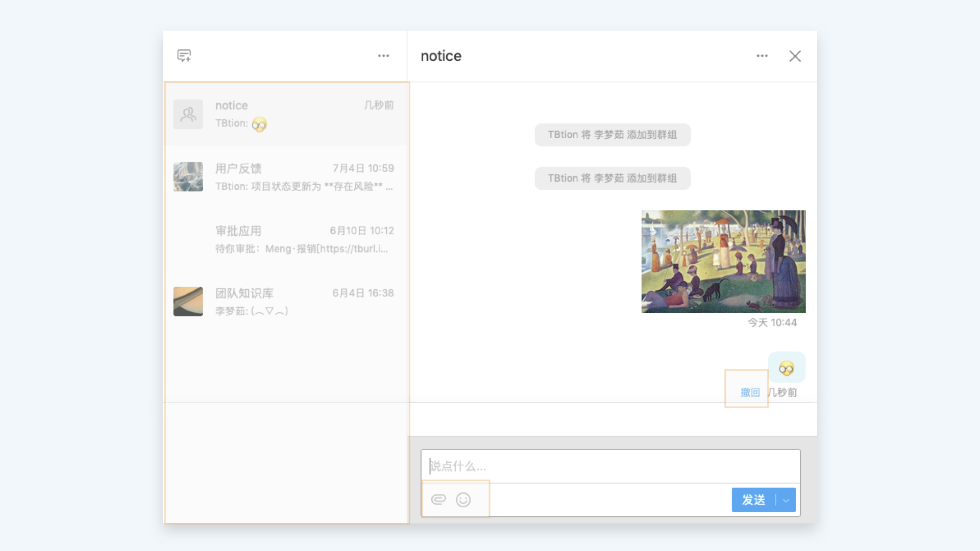Click the 用户反馈 avatar thumbnail
The height and width of the screenshot is (551, 980).
pyautogui.click(x=188, y=177)
